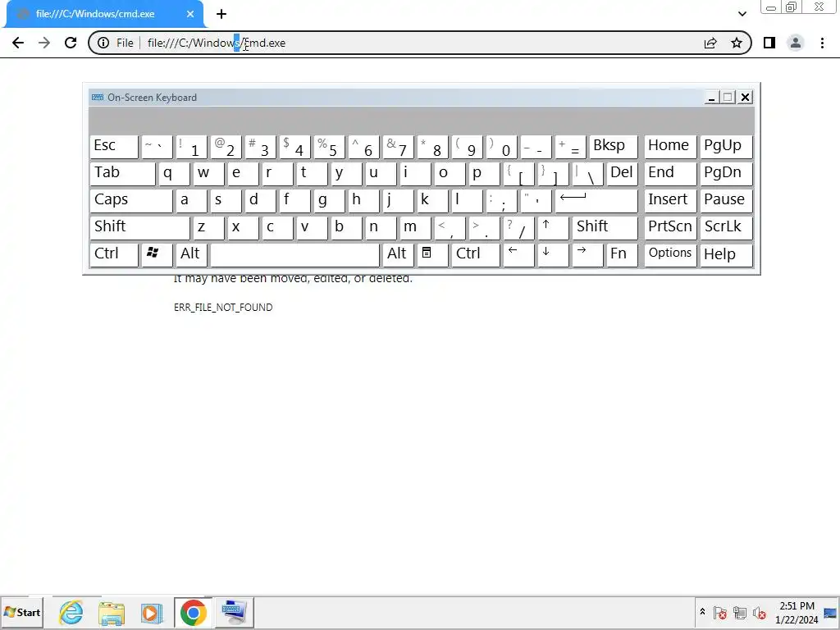Screen dimensions: 840x630
Task: Toggle the ScrLk key
Action: point(726,227)
